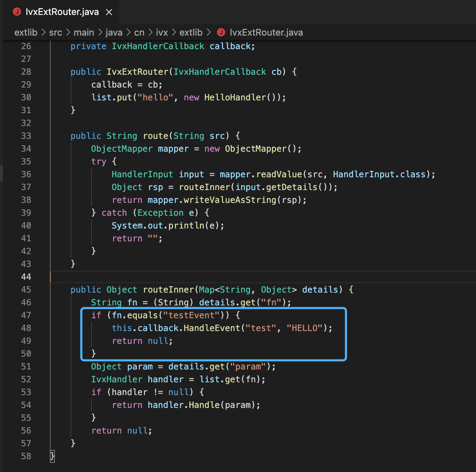Click line number 26 in the gutter
Image resolution: width=476 pixels, height=472 pixels.
coord(26,46)
